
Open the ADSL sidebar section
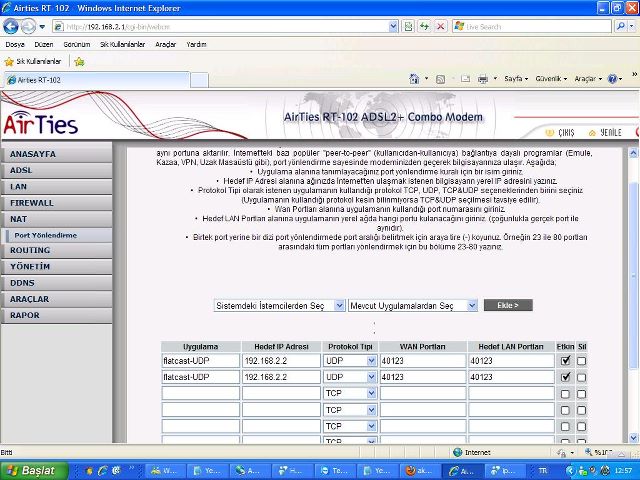(56, 171)
